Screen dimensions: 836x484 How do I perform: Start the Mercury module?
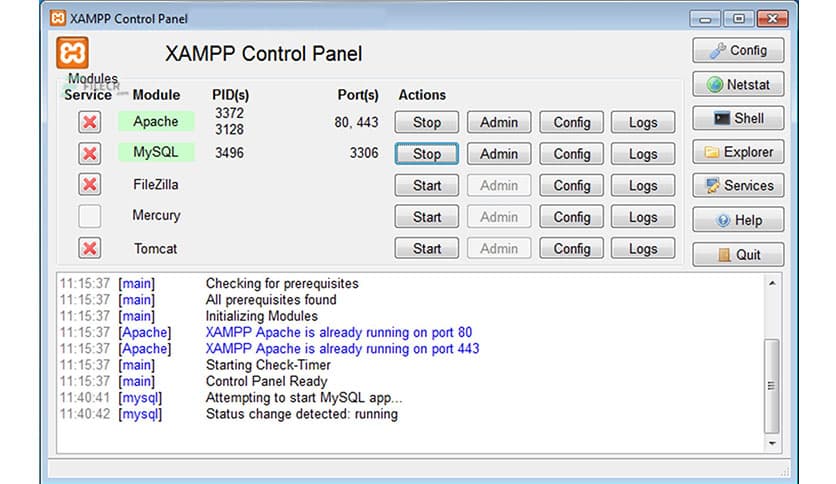427,216
